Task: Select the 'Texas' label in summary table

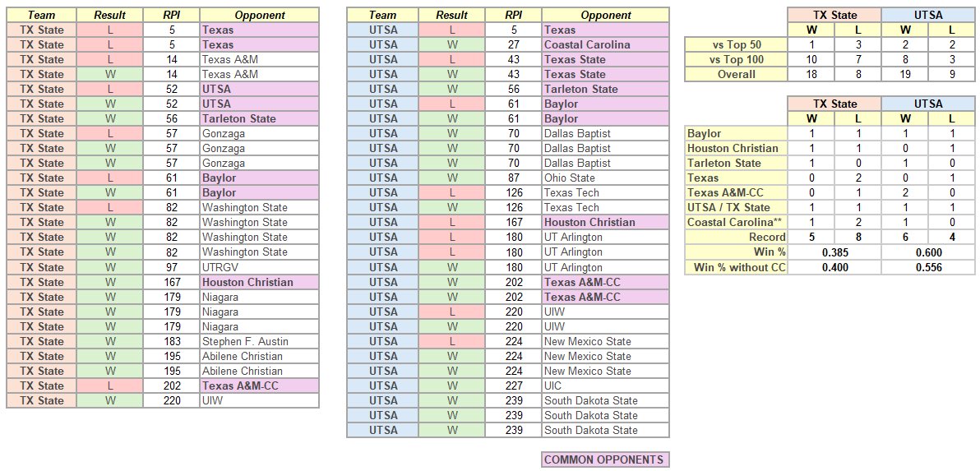Action: (737, 178)
